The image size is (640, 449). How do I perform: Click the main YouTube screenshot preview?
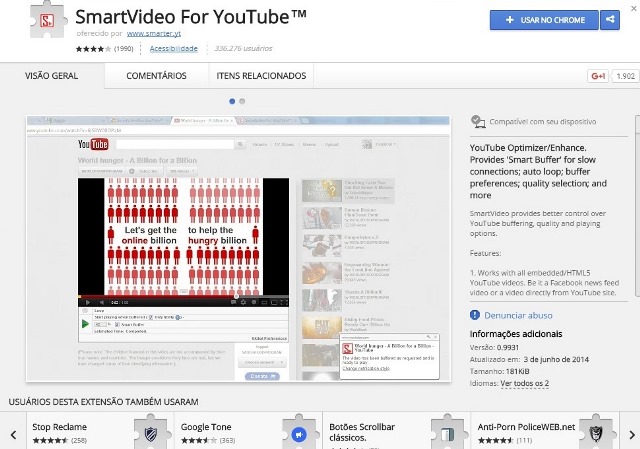pyautogui.click(x=238, y=248)
